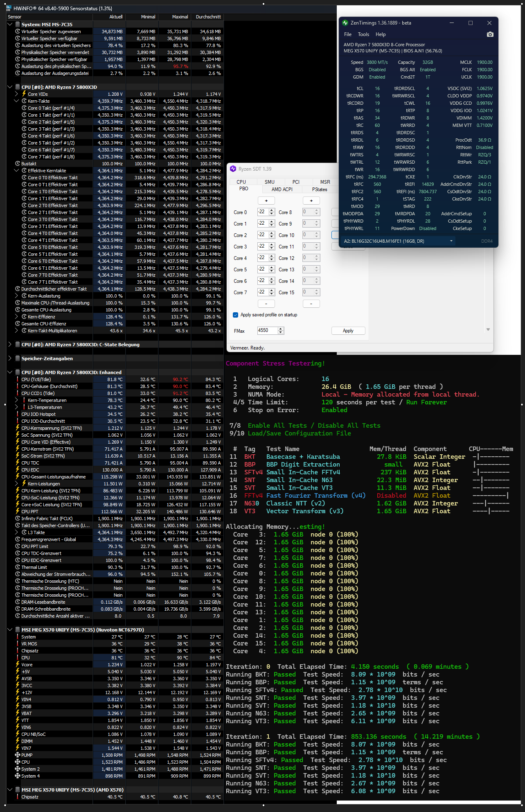
Task: Click Load/Save Configuration File text
Action: 299,433
